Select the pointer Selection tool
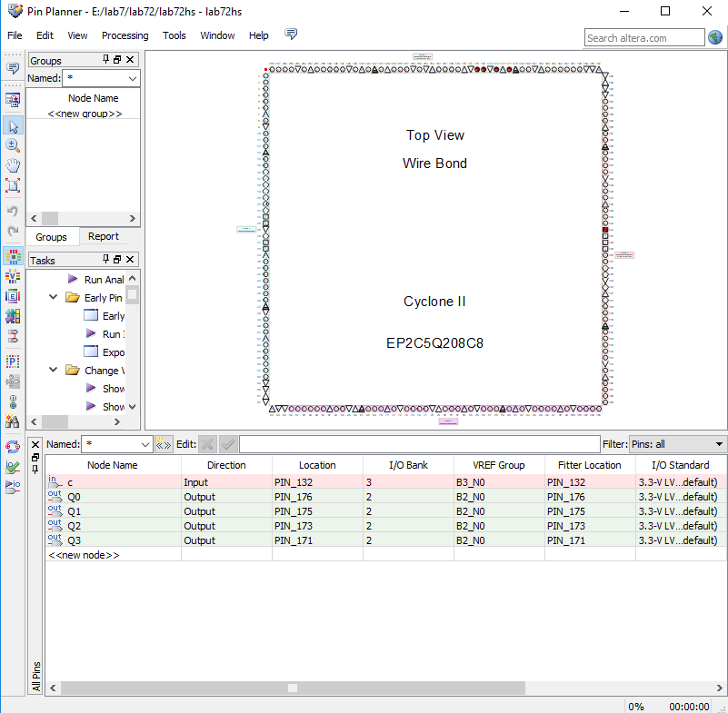The width and height of the screenshot is (728, 713). (x=13, y=125)
